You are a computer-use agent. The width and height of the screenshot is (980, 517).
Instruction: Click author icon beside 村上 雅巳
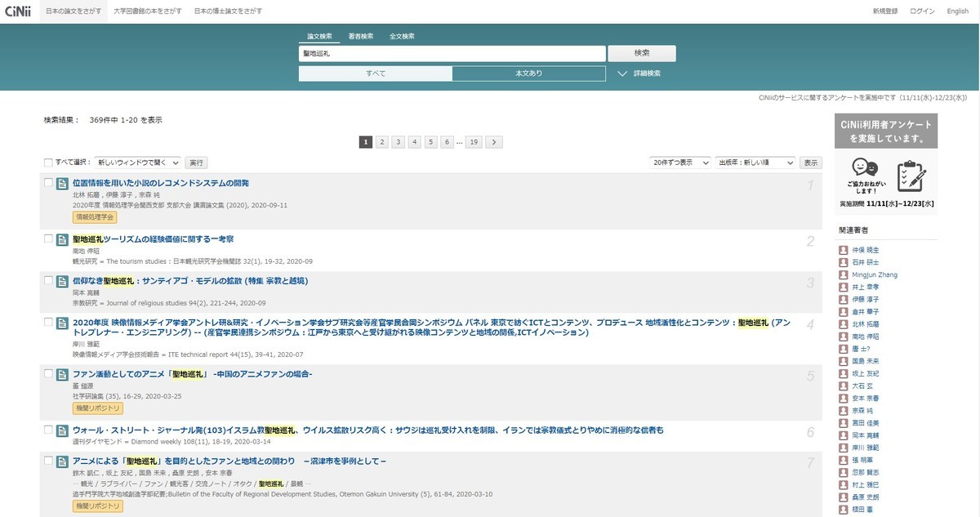point(844,484)
